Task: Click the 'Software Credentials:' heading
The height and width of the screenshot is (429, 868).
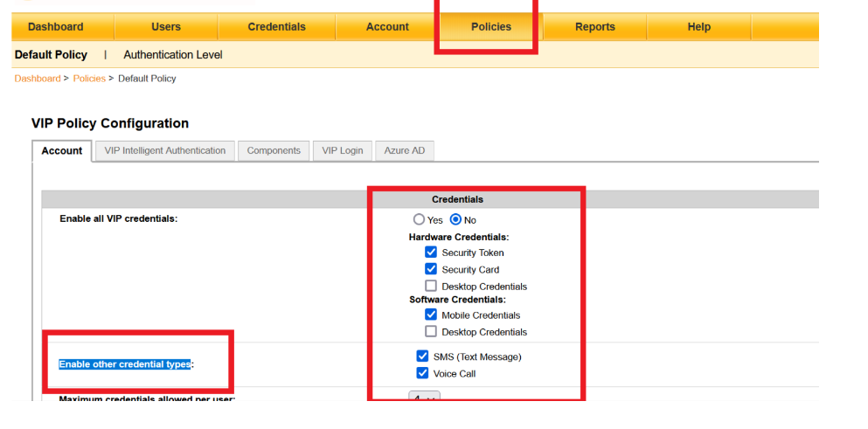Action: pyautogui.click(x=458, y=300)
